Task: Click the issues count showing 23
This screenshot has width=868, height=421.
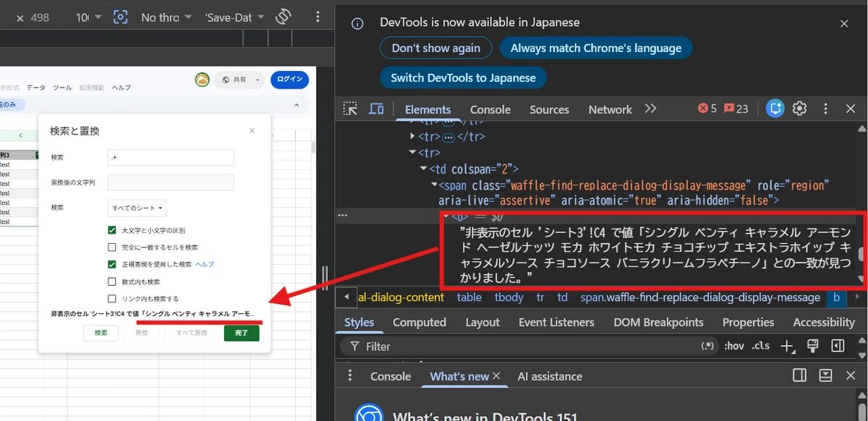Action: (x=736, y=109)
